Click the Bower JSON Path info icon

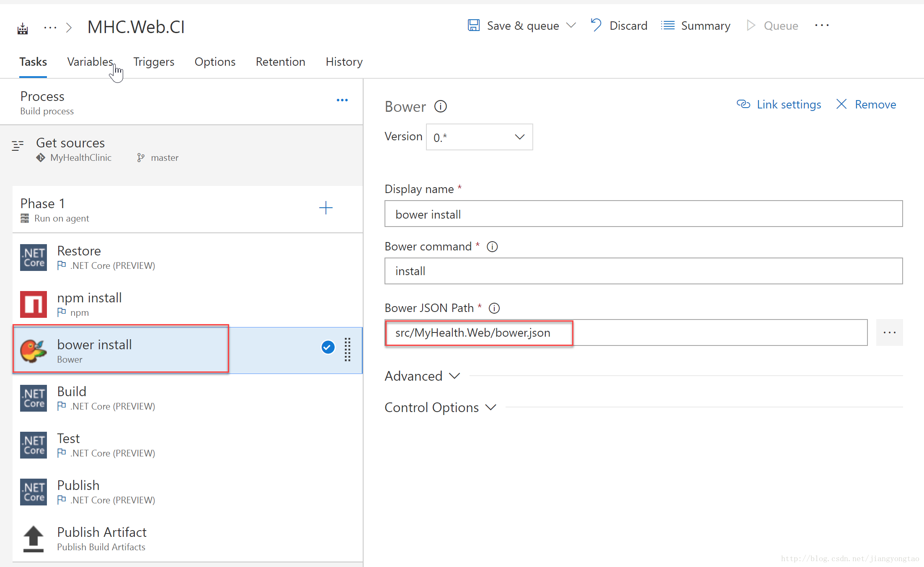point(494,308)
